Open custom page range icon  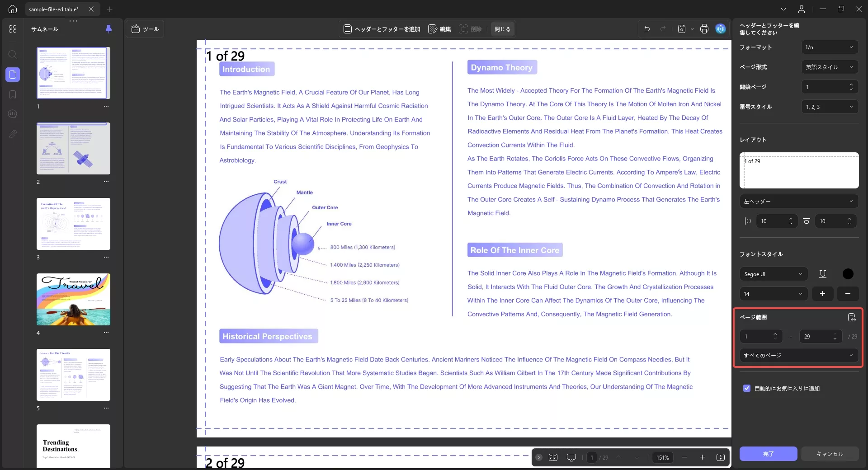852,317
